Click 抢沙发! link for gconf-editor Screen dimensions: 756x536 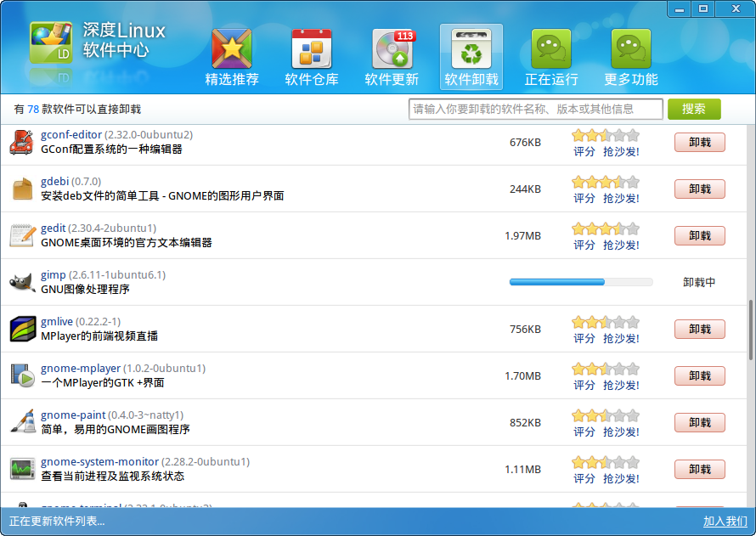point(621,152)
